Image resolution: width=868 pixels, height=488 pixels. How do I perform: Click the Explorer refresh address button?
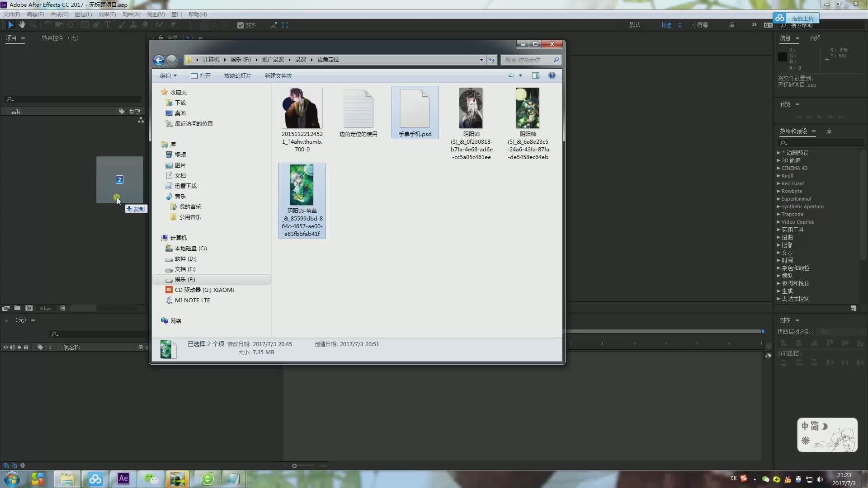tap(492, 60)
